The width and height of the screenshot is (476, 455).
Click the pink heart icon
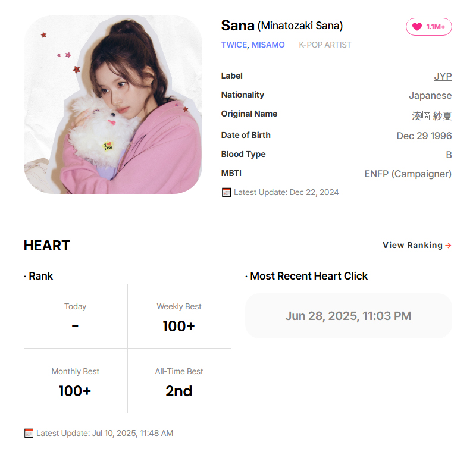coord(417,27)
